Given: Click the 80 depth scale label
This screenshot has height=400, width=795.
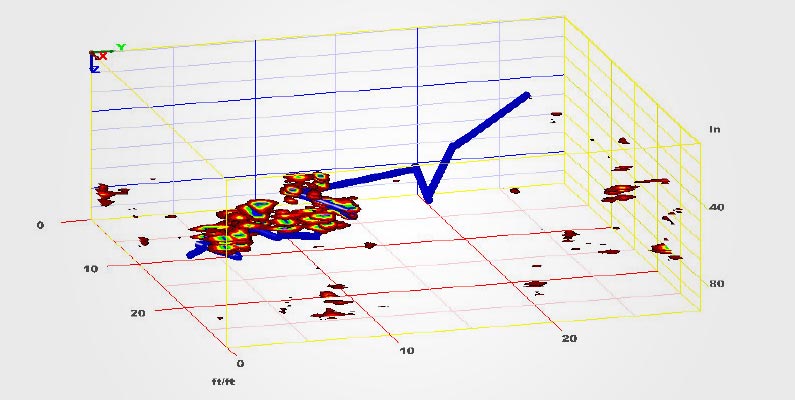Looking at the screenshot, I should pyautogui.click(x=716, y=284).
